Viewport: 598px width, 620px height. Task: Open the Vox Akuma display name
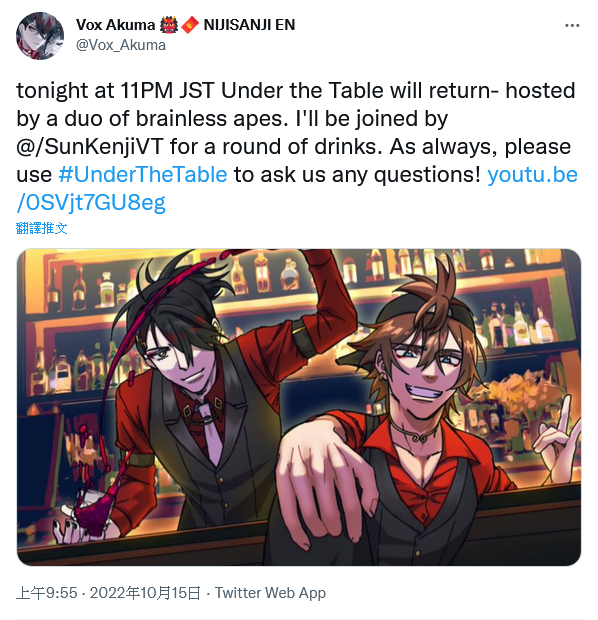pyautogui.click(x=115, y=25)
